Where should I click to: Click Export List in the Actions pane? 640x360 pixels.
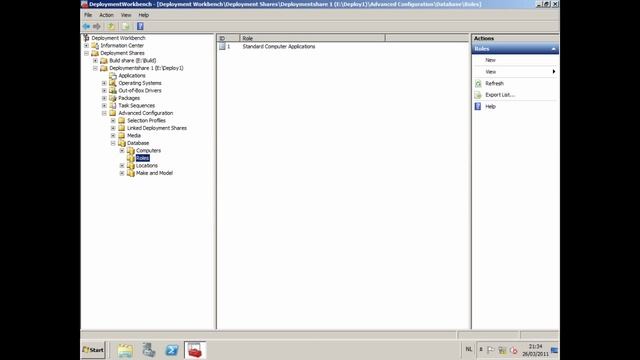click(x=500, y=95)
